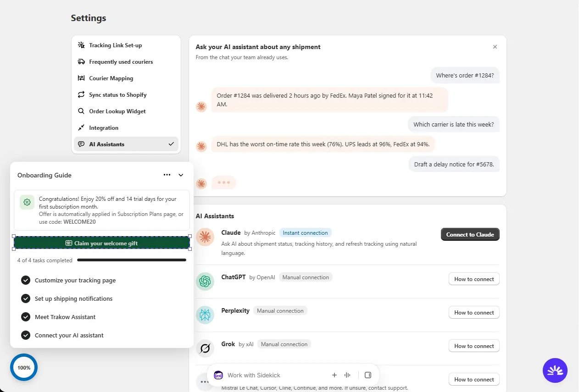Click How to connect for ChatGPT
Image resolution: width=579 pixels, height=392 pixels.
pos(474,279)
